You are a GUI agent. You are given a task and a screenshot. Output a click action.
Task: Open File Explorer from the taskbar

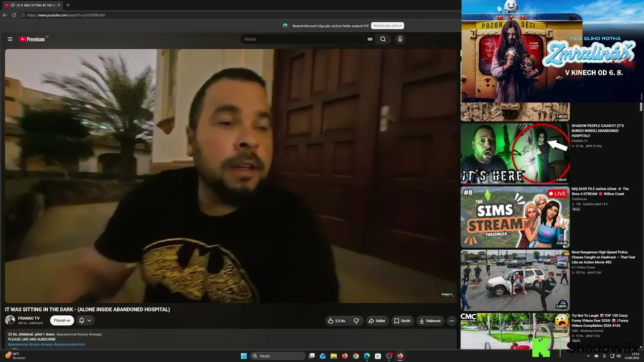tap(334, 356)
